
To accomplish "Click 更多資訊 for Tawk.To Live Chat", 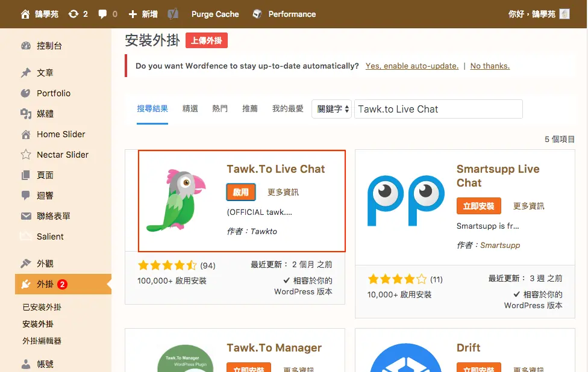I will pyautogui.click(x=283, y=192).
